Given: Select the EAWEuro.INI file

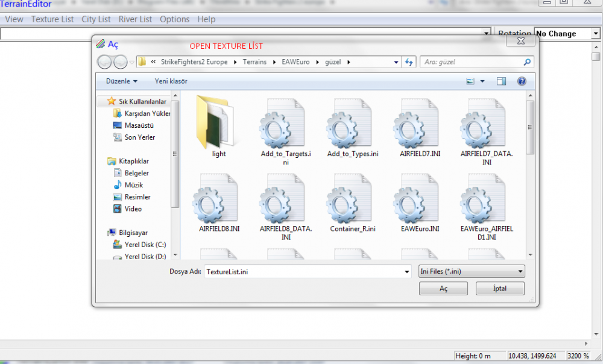Looking at the screenshot, I should point(420,202).
